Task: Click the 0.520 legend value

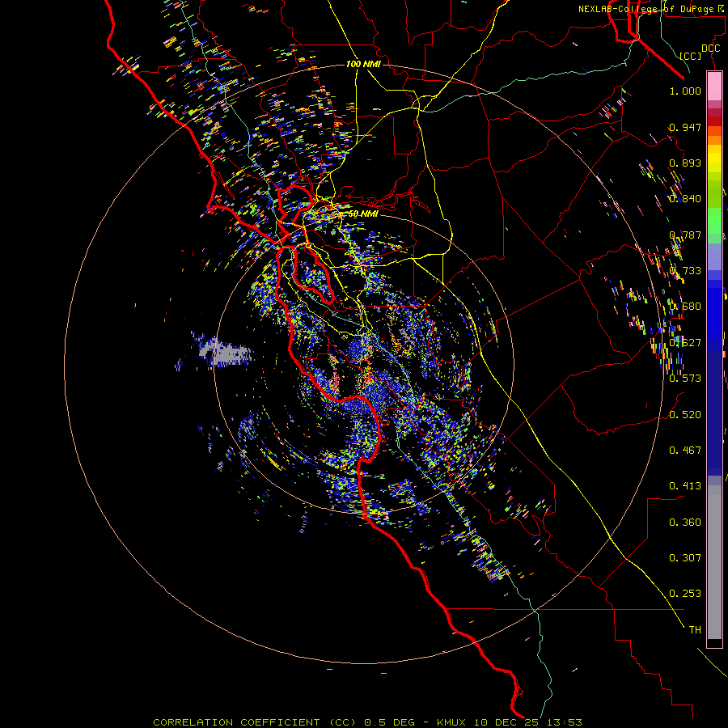Action: (685, 415)
